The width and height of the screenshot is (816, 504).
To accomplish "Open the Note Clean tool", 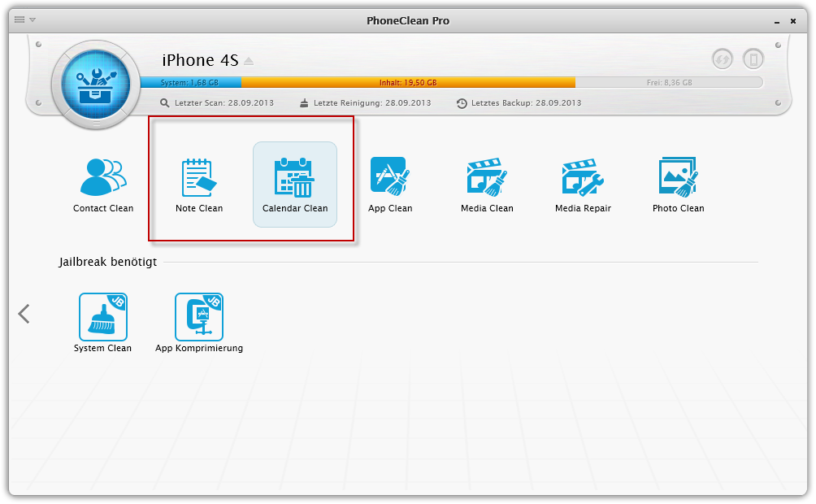I will click(199, 185).
